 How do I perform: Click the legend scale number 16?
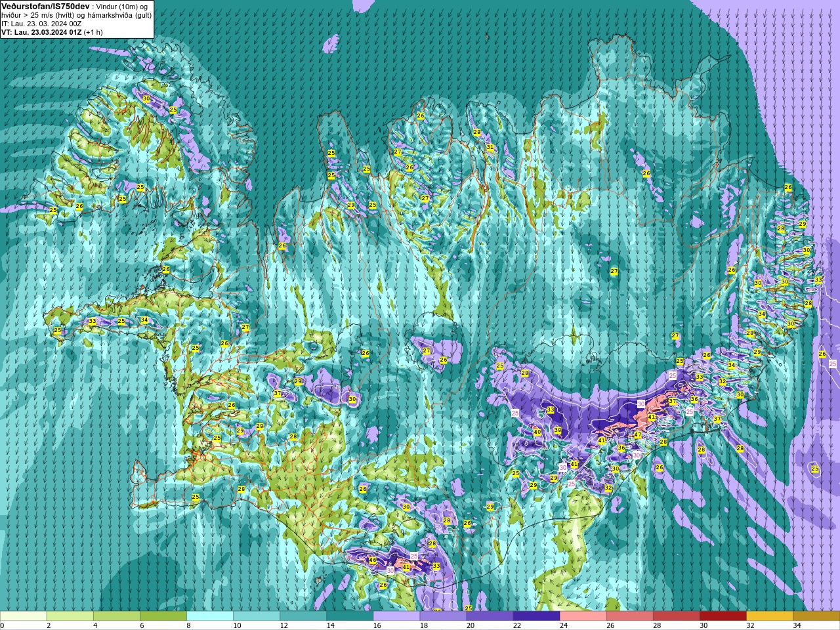[377, 625]
